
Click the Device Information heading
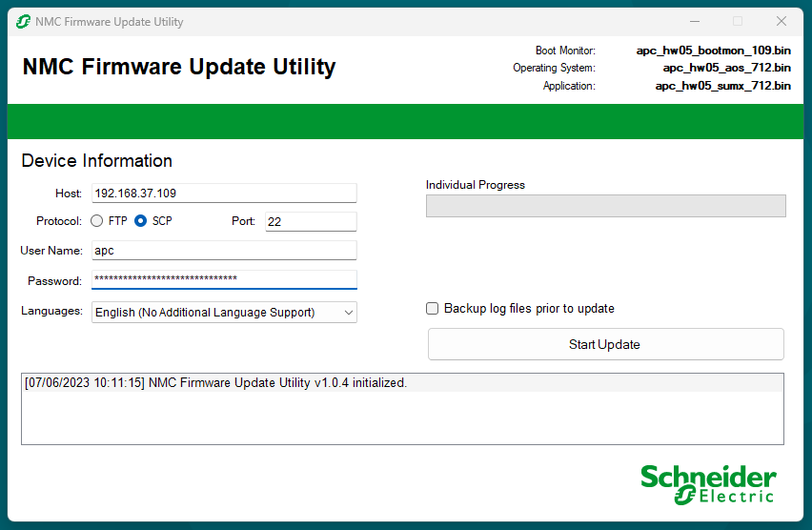coord(97,160)
